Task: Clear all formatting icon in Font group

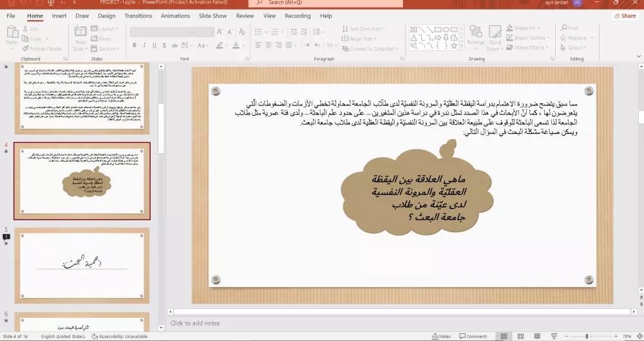Action: tap(242, 32)
